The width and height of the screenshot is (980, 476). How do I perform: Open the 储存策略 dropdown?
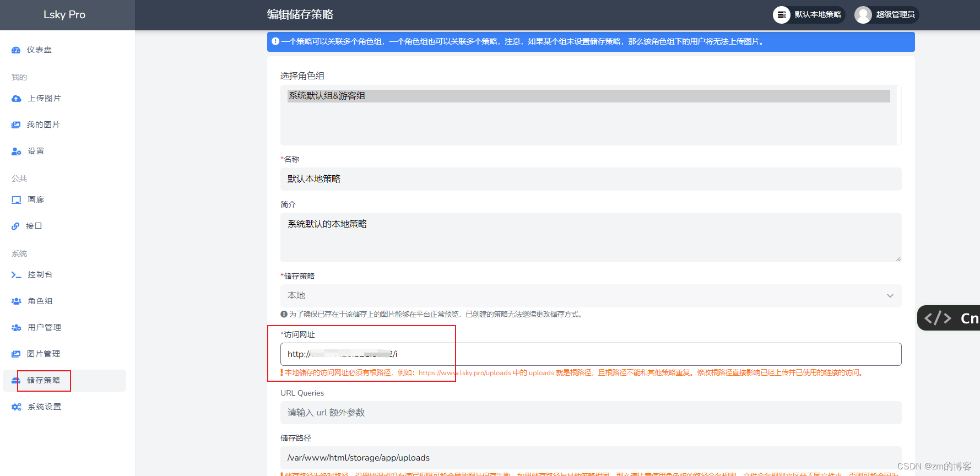(591, 296)
